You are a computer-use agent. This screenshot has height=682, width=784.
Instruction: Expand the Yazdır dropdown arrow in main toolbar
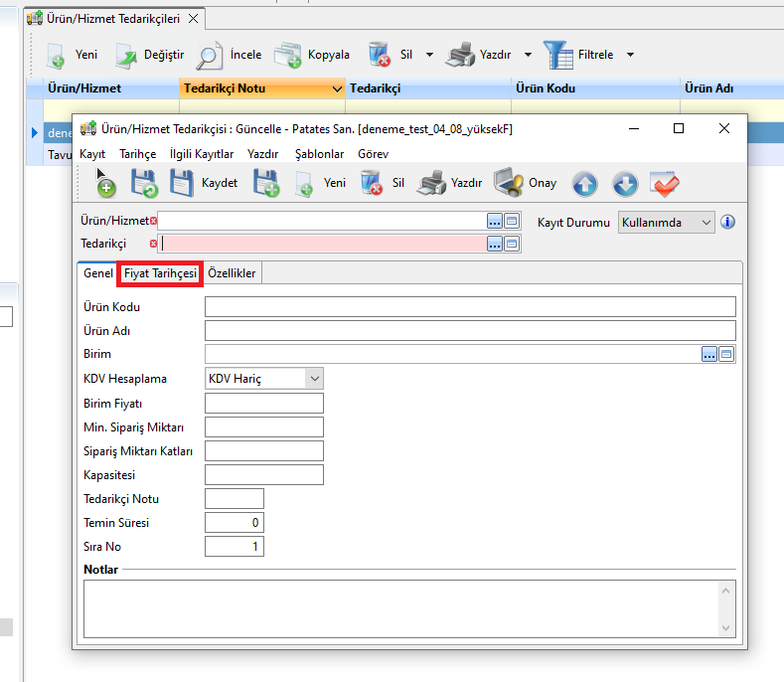click(x=528, y=55)
